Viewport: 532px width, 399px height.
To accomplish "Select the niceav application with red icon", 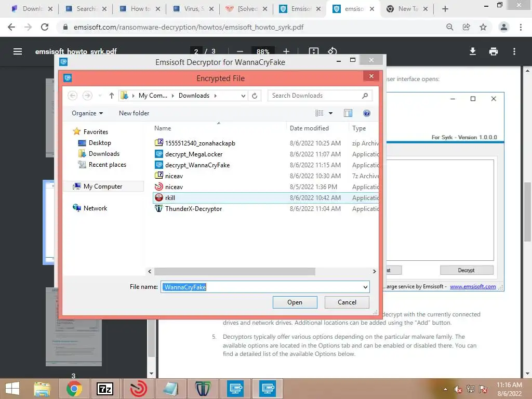I will pos(265,187).
